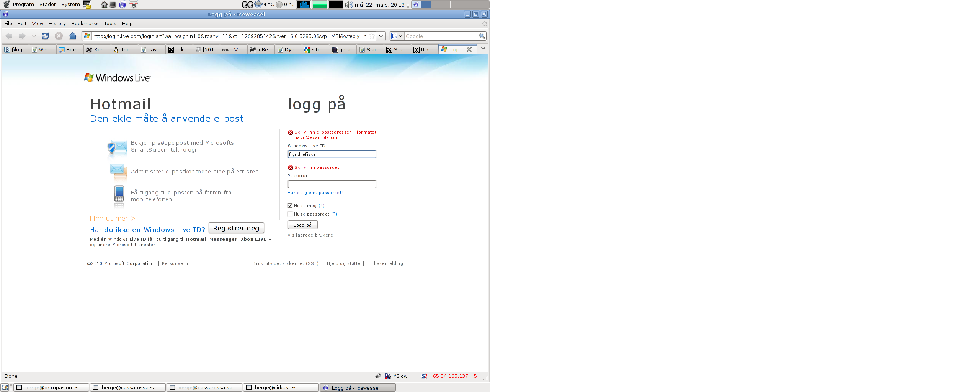
Task: Click the Windows Live ID input field
Action: 332,154
